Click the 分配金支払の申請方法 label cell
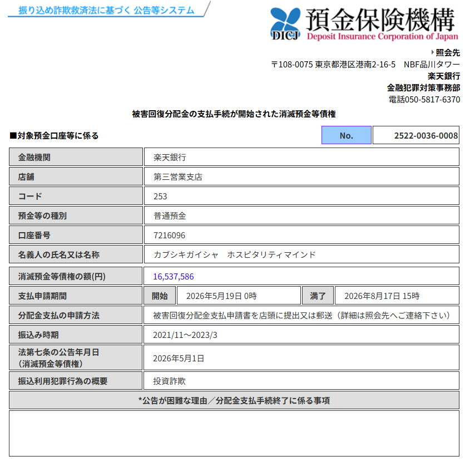Viewport: 470px width, 476px height. 76,315
